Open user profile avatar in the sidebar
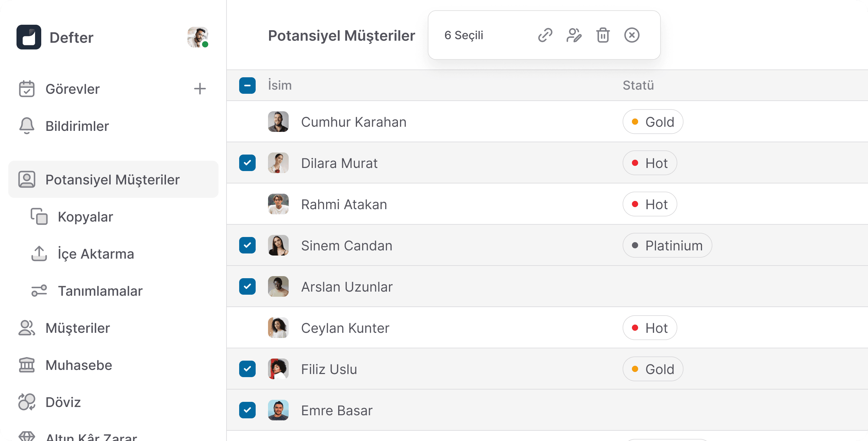868x441 pixels. [198, 37]
